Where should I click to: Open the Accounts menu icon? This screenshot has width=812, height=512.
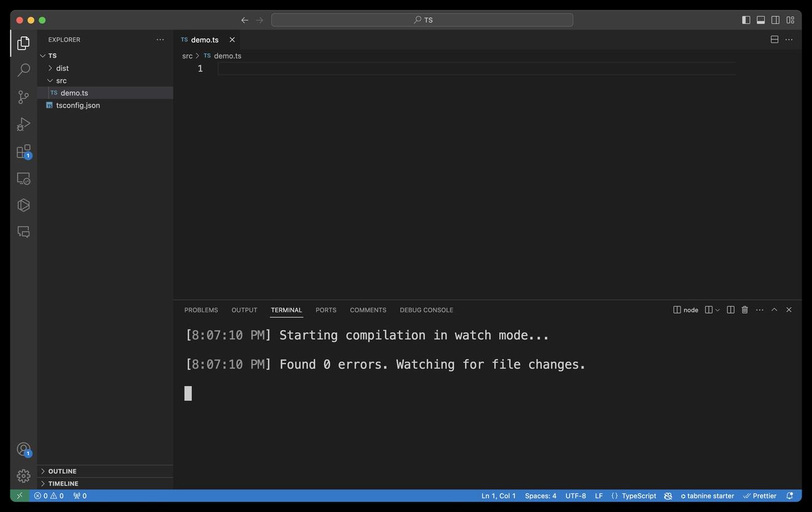(x=23, y=449)
